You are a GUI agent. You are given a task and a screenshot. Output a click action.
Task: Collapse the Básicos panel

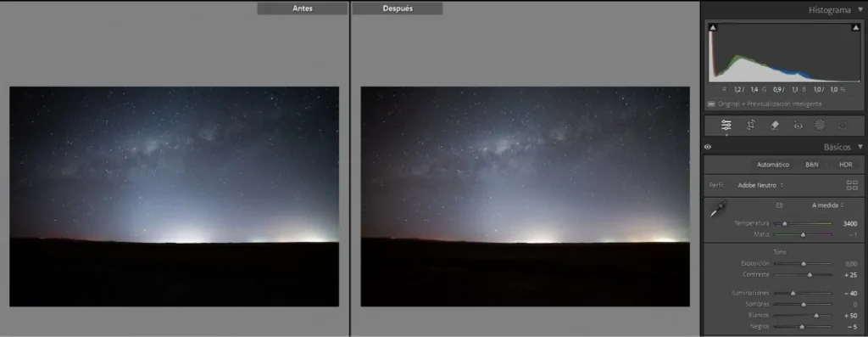(x=860, y=147)
